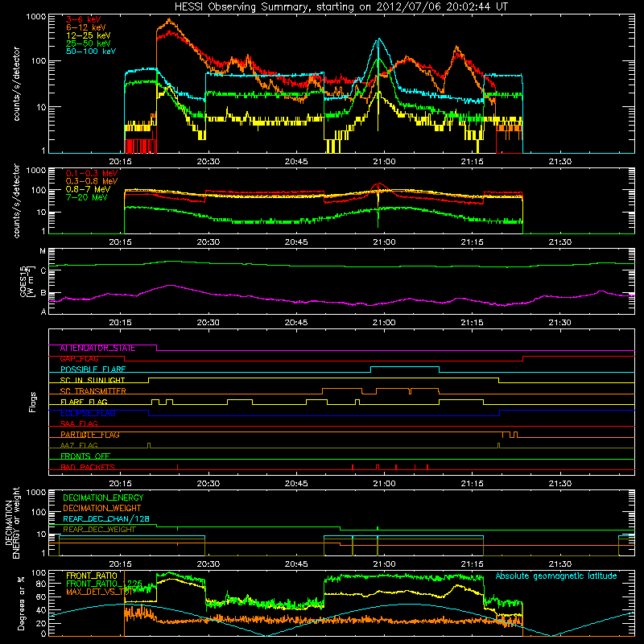Select the 12-25 keV legend label
Image resolution: width=644 pixels, height=644 pixels.
point(89,35)
